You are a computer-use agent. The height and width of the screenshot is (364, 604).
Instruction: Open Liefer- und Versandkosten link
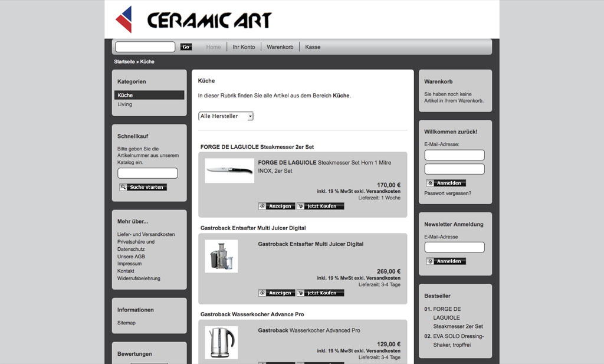[x=146, y=234]
